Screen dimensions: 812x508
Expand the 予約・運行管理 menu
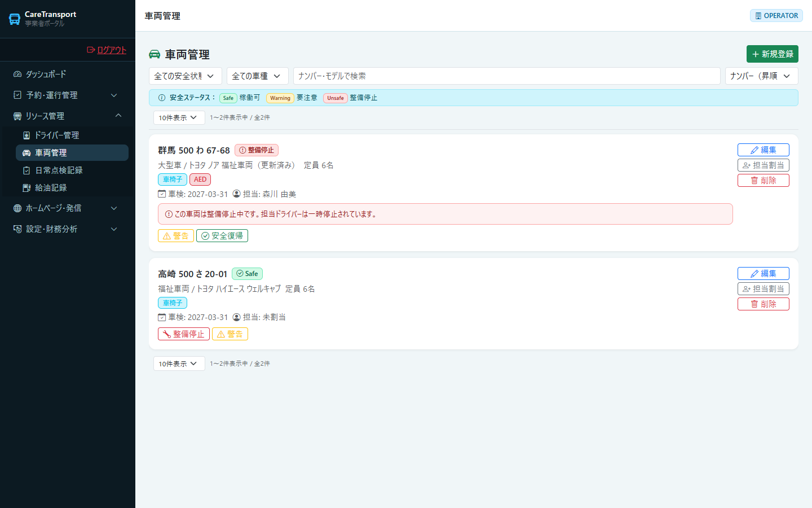(68, 95)
